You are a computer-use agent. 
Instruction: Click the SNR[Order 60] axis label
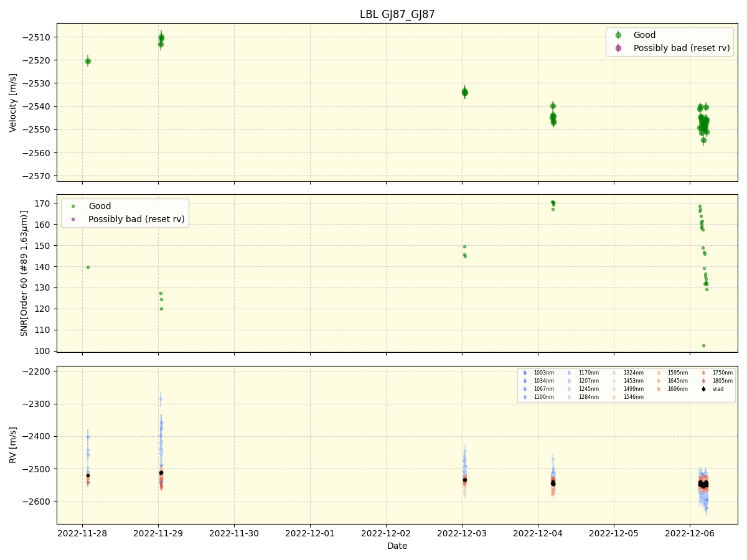tap(24, 273)
